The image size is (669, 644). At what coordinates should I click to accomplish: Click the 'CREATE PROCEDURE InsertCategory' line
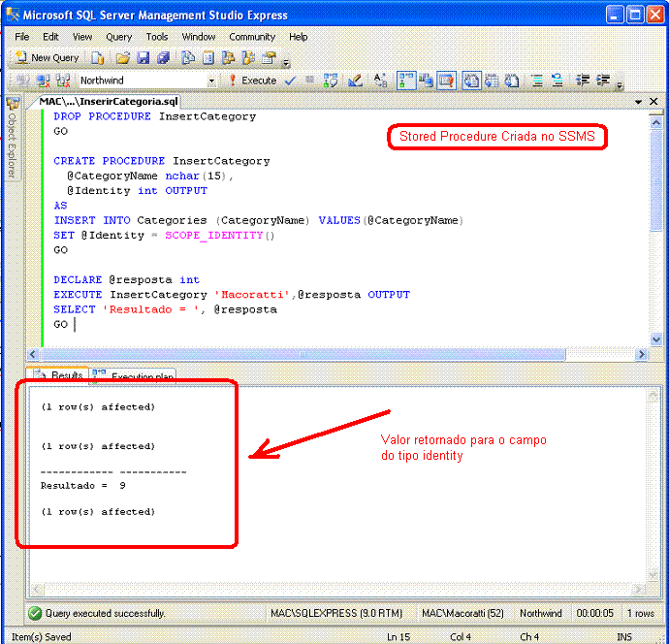162,161
